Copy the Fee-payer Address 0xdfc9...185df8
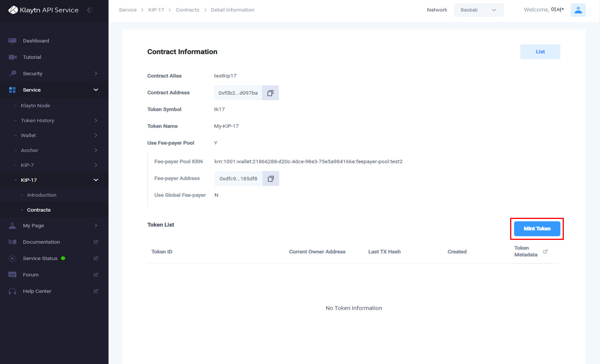The image size is (600, 364). click(x=271, y=179)
